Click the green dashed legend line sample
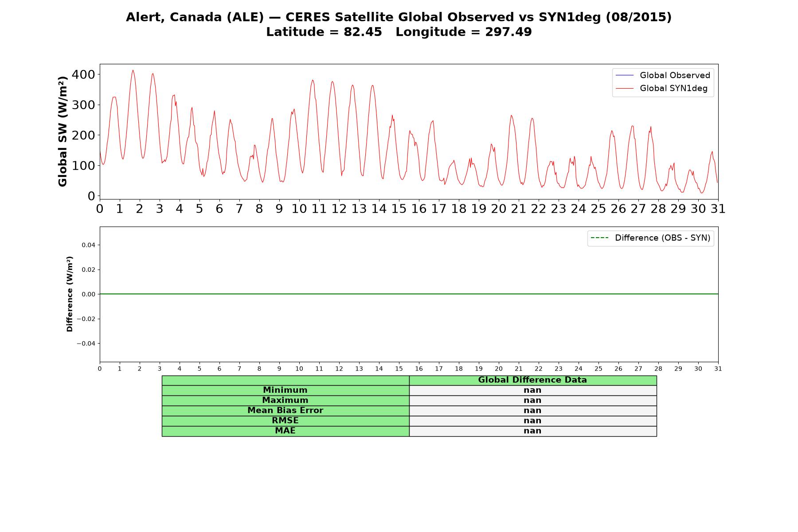 [x=600, y=238]
